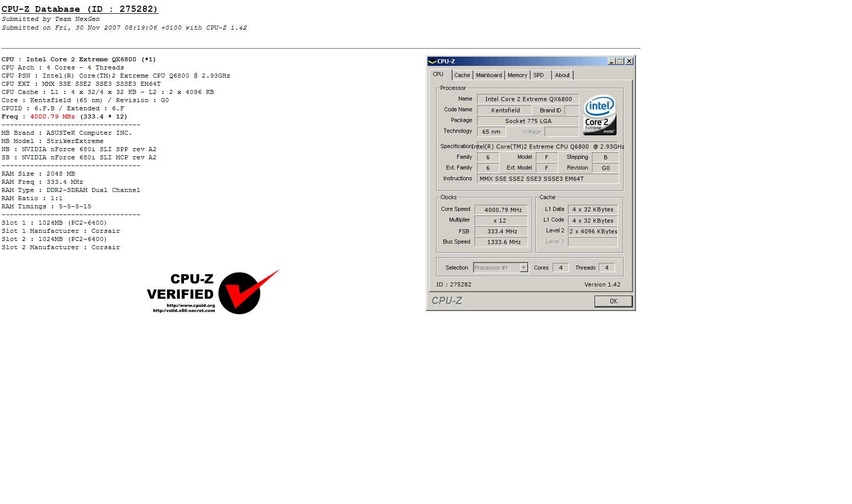
Task: Click the Instructions field 'MMX SSE SSE2 SSE3 SSSE3 EM64T'
Action: pyautogui.click(x=548, y=179)
